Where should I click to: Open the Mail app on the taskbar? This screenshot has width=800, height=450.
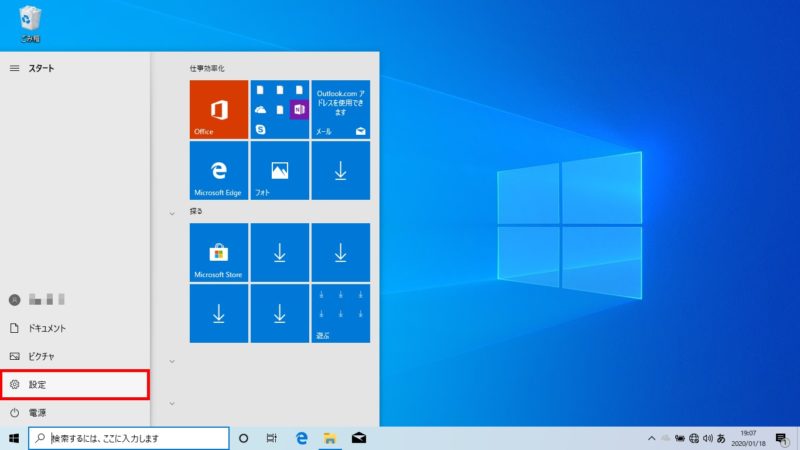pyautogui.click(x=359, y=438)
